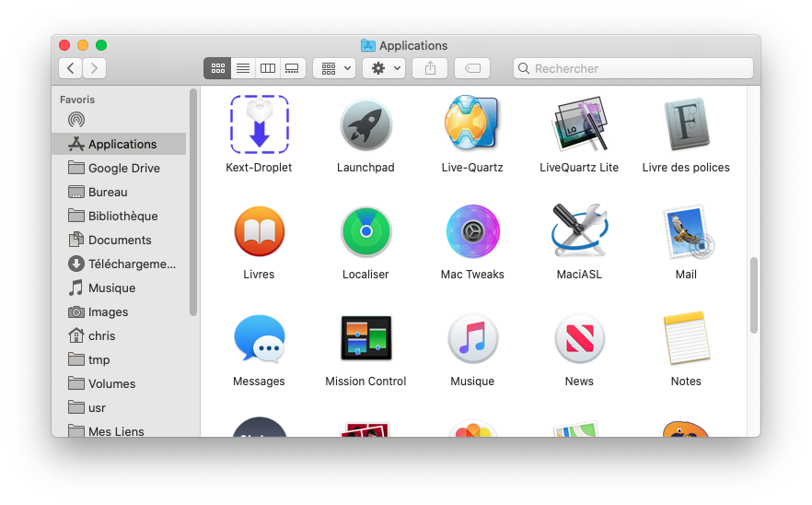Select the Localiser radar icon
The height and width of the screenshot is (505, 812).
coord(365,231)
